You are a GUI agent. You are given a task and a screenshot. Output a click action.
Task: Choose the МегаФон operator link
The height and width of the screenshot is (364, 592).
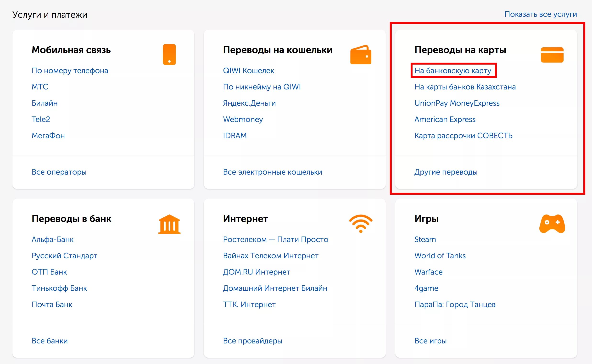pos(48,136)
